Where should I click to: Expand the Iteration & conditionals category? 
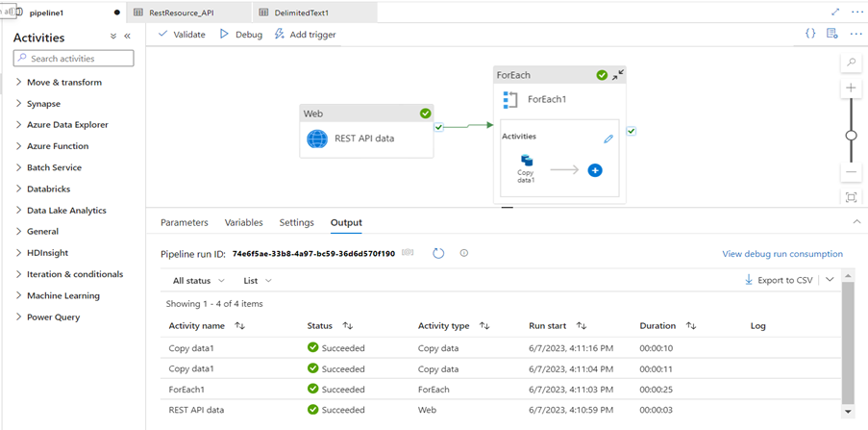76,274
